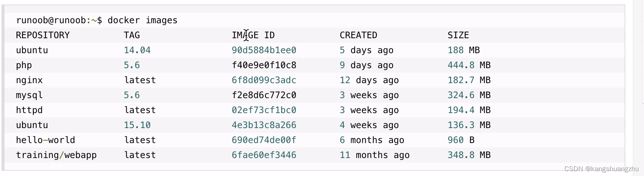Click the SIZE column header
This screenshot has width=644, height=176.
[x=458, y=35]
